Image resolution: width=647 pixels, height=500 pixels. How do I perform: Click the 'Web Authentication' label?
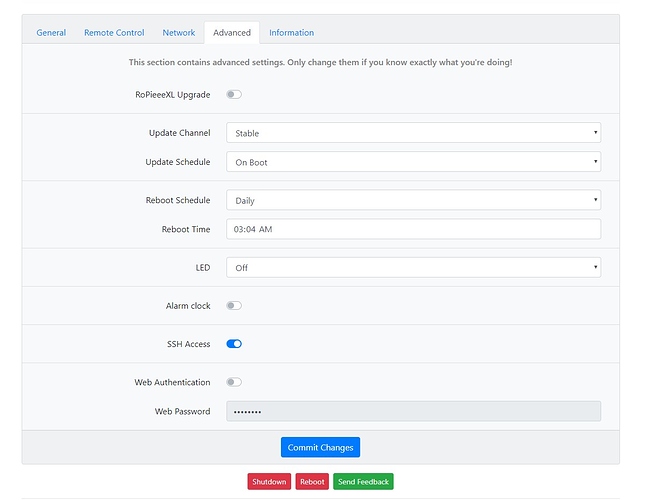click(172, 382)
